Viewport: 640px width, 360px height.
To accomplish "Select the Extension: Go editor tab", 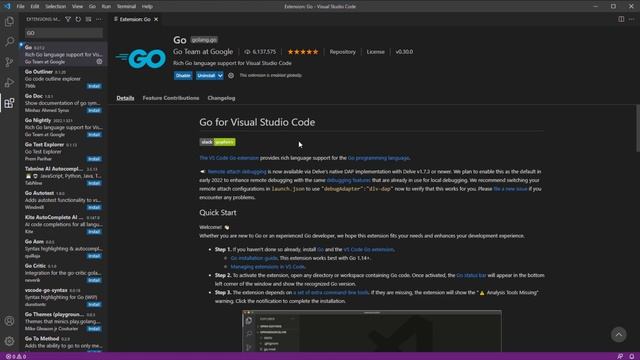I will (135, 19).
